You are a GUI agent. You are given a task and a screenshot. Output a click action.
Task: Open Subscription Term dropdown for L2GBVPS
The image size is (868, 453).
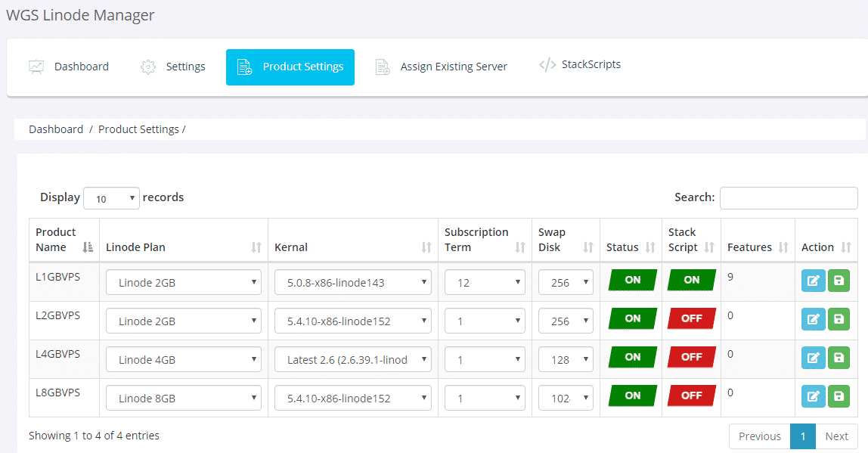pos(485,321)
